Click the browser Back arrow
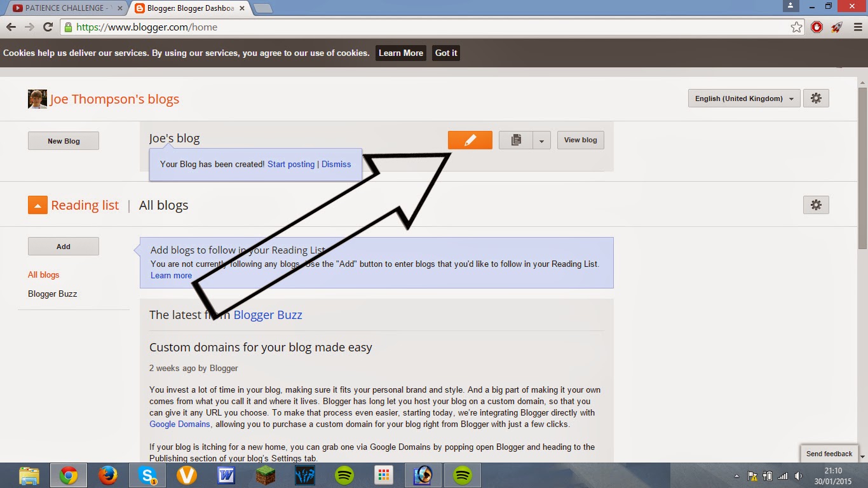Viewport: 868px width, 488px height. tap(11, 27)
